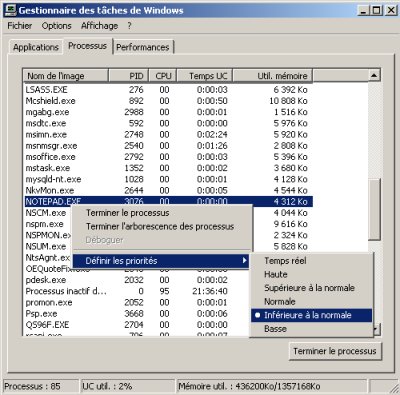Click the UC util. : 2% status entry

[x=127, y=387]
